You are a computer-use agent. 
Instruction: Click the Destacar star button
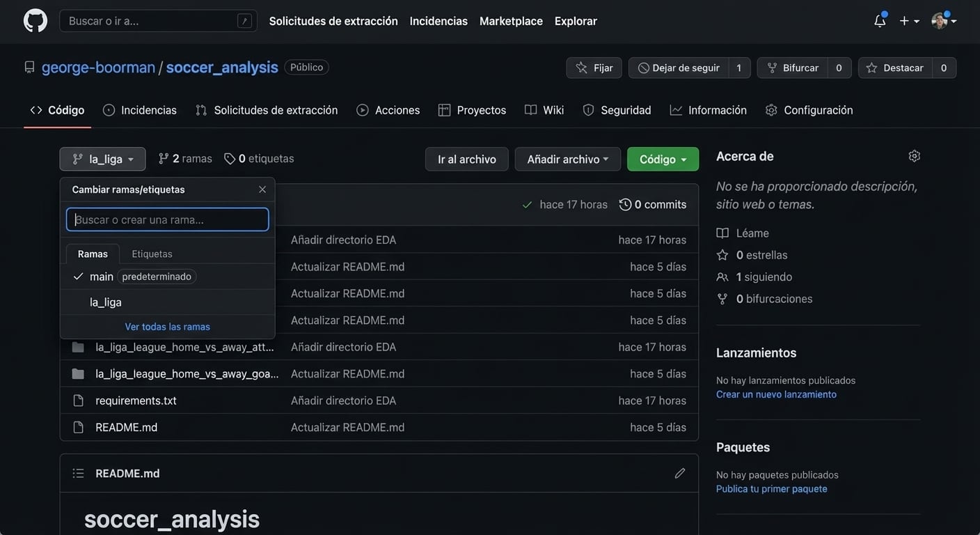[x=895, y=68]
